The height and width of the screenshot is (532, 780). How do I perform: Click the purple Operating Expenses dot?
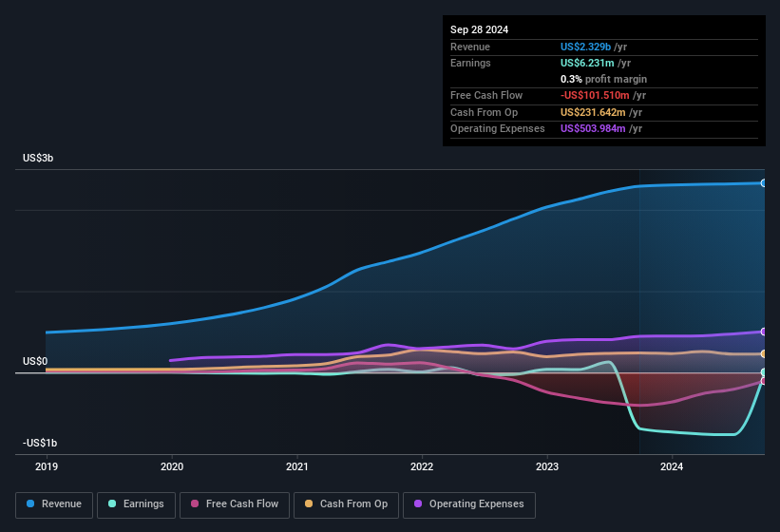[x=418, y=503]
